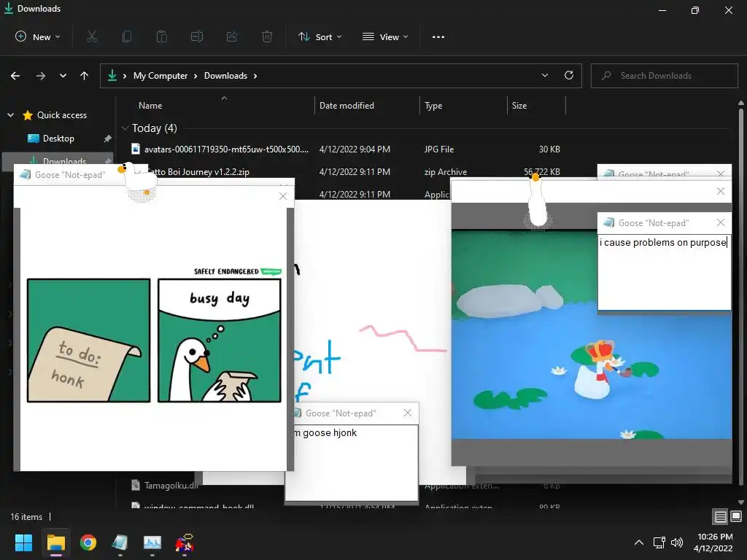The width and height of the screenshot is (747, 560).
Task: Click chevron after My Computer in breadcrumb
Action: 196,76
